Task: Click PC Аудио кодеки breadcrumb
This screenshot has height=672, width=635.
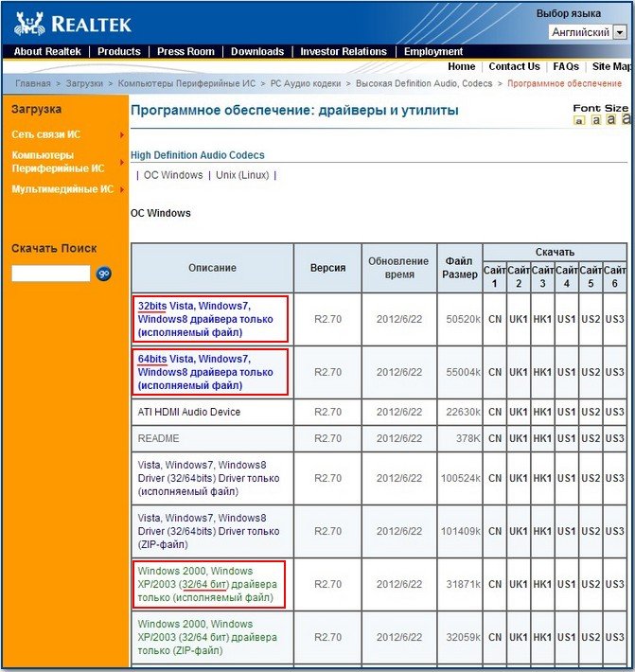Action: point(306,83)
